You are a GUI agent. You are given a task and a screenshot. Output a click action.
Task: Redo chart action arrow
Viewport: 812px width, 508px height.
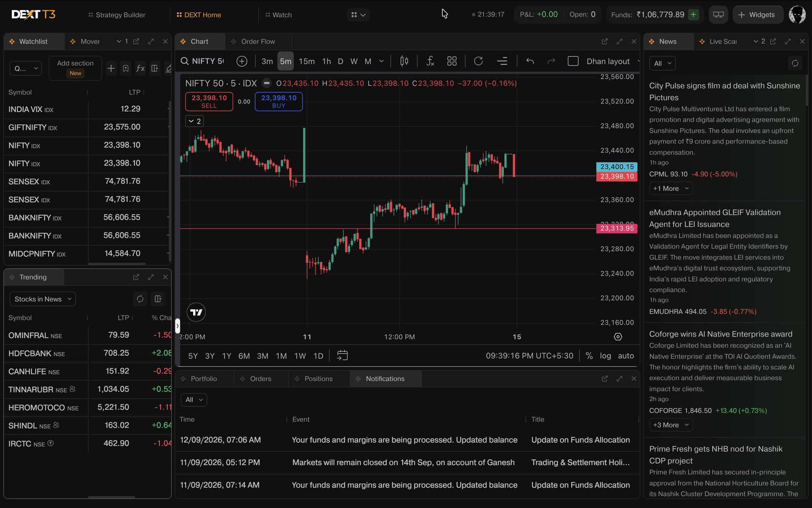551,61
